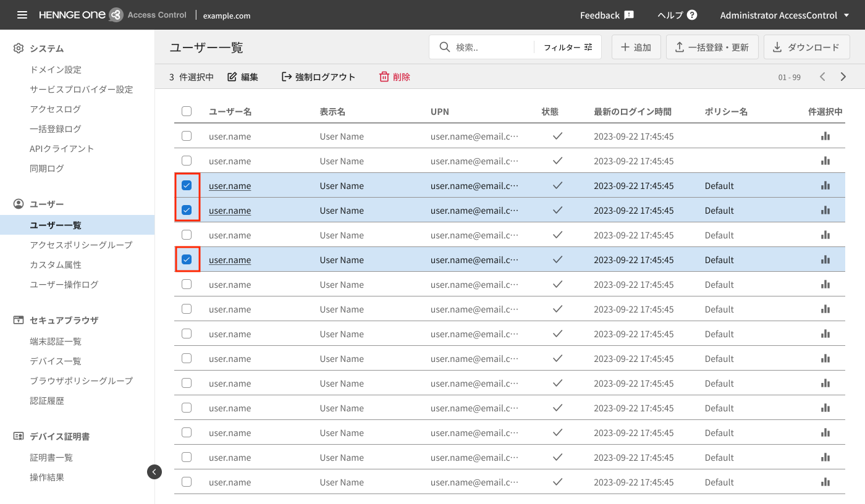Open 一括登録ログ page
The height and width of the screenshot is (504, 865).
click(x=56, y=129)
